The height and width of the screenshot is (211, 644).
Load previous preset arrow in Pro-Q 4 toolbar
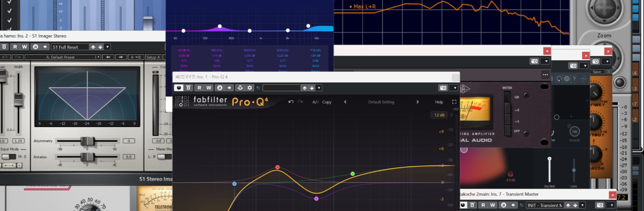coord(305,88)
